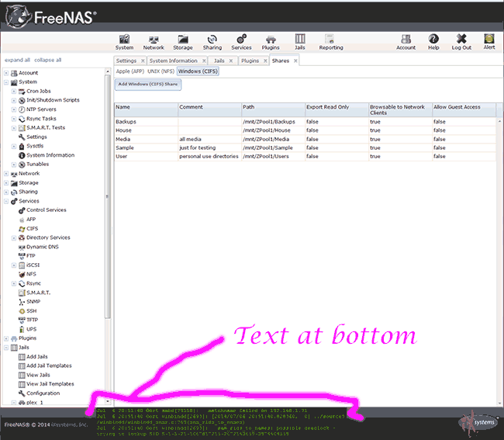Open Settings under System in tree

(36, 137)
